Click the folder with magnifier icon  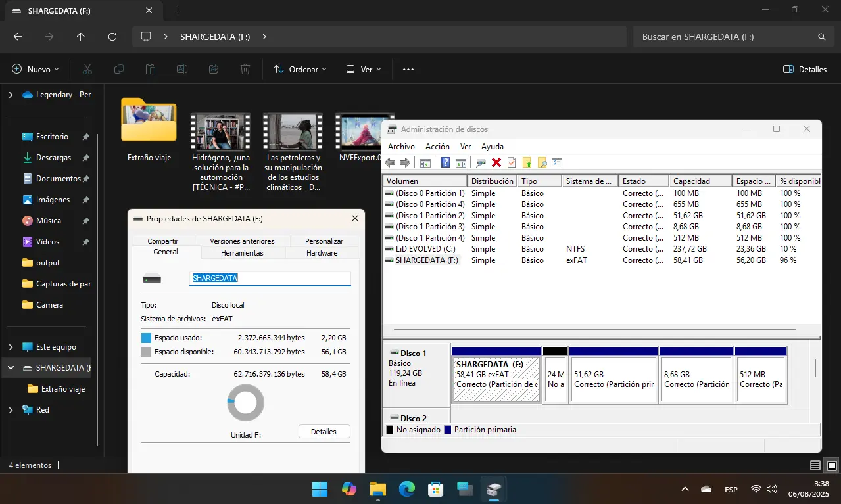tap(542, 162)
